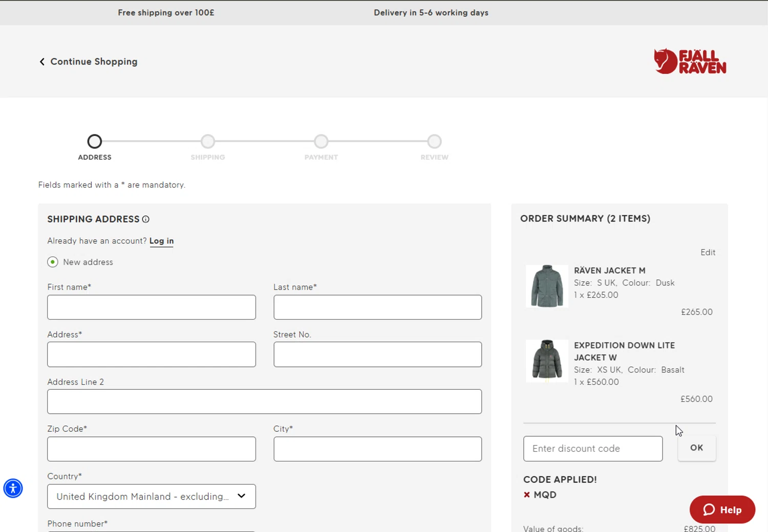Go to the Shipping checkout step
Screen dimensions: 768x532
point(208,141)
